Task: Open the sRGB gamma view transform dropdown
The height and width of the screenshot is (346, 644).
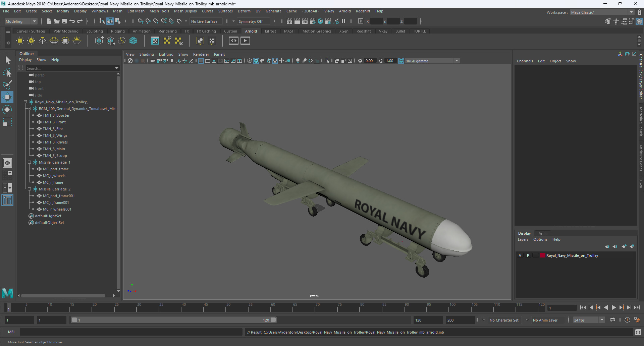Action: coord(432,61)
